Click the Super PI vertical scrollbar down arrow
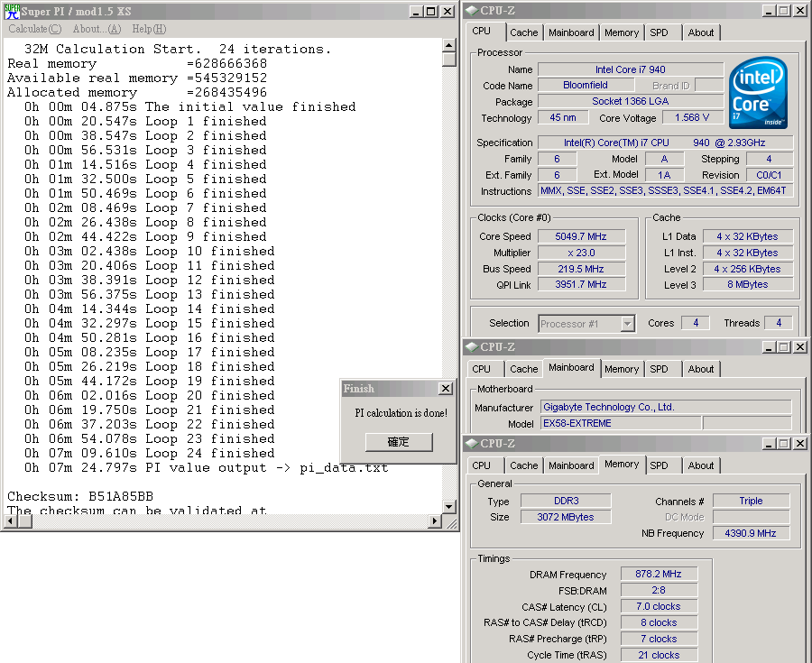The width and height of the screenshot is (812, 663). click(449, 506)
